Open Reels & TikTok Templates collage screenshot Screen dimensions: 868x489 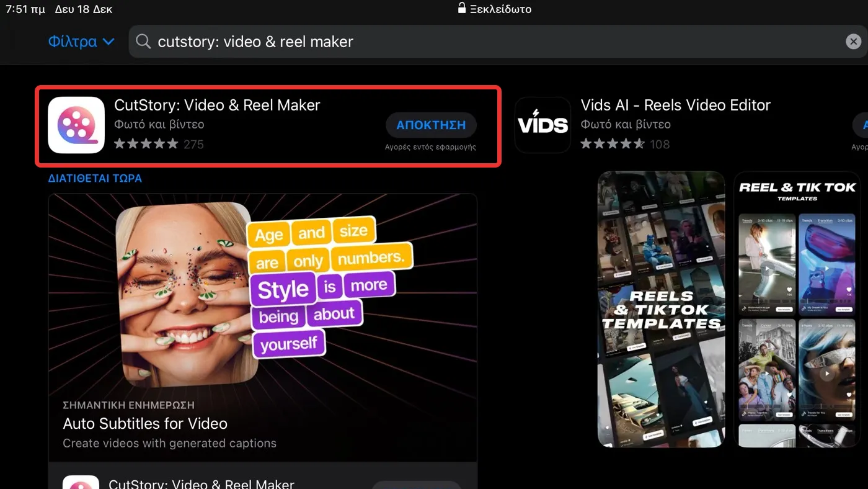661,309
